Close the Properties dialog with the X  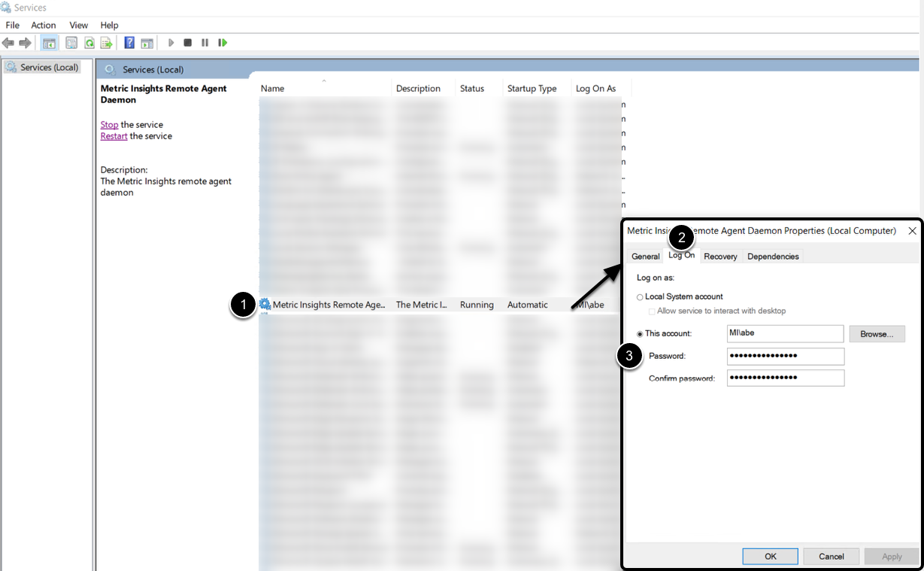pos(912,231)
